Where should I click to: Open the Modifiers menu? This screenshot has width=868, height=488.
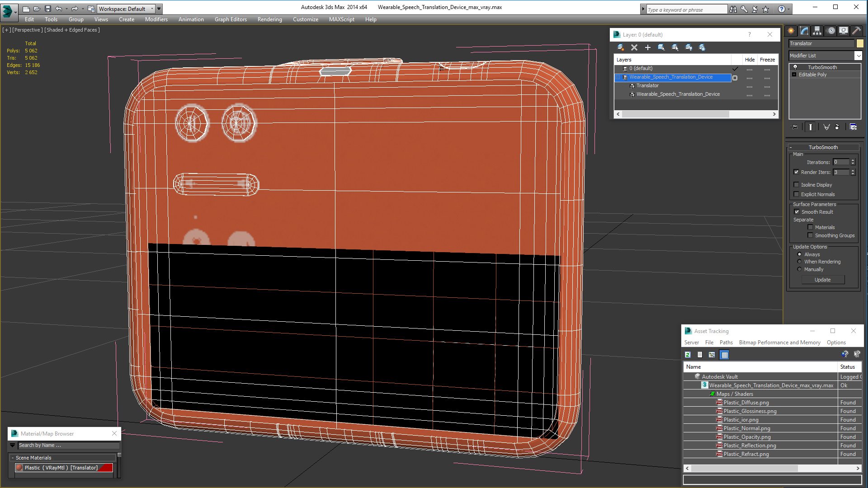[x=156, y=19]
